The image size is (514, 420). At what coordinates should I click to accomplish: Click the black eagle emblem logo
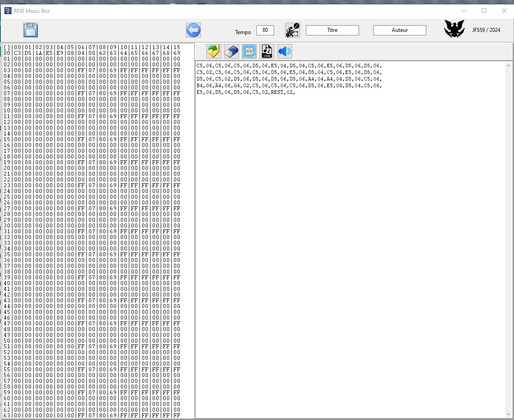[x=454, y=29]
